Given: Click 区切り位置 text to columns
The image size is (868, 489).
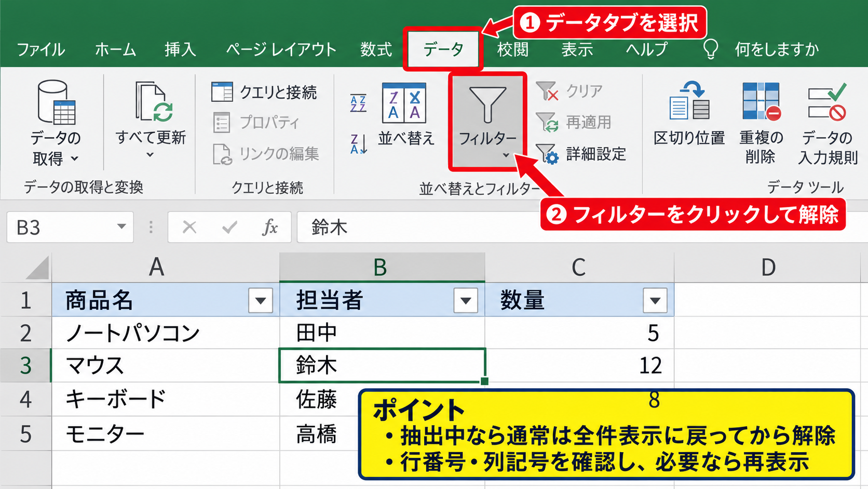Looking at the screenshot, I should pos(689,114).
